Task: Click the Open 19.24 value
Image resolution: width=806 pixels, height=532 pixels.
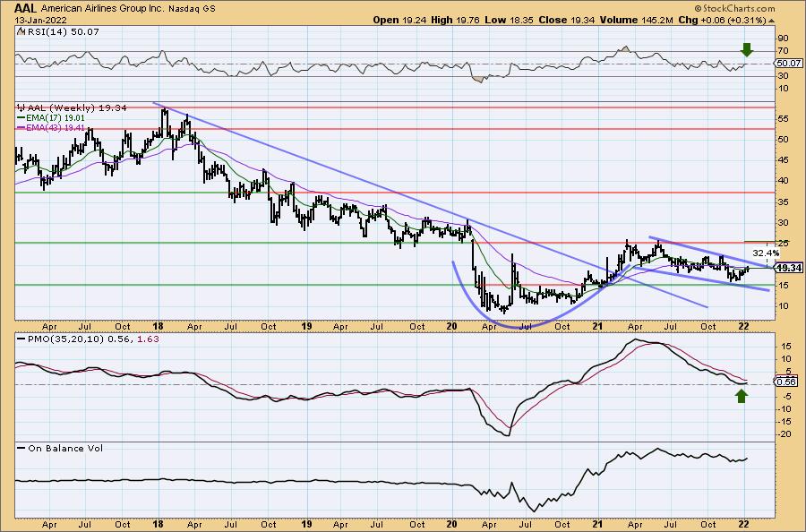Action: click(399, 20)
